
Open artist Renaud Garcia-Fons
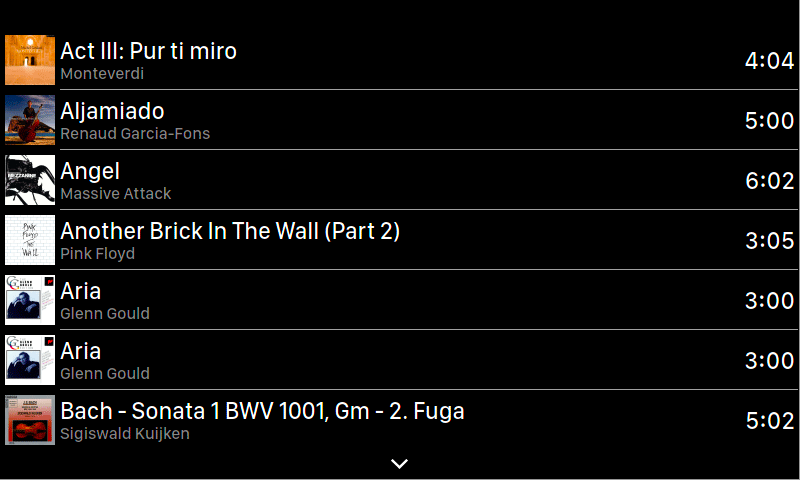[x=135, y=134]
